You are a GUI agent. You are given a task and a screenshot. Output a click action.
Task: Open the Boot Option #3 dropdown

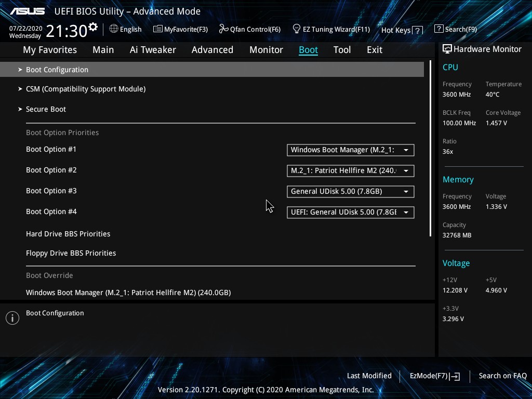click(350, 192)
